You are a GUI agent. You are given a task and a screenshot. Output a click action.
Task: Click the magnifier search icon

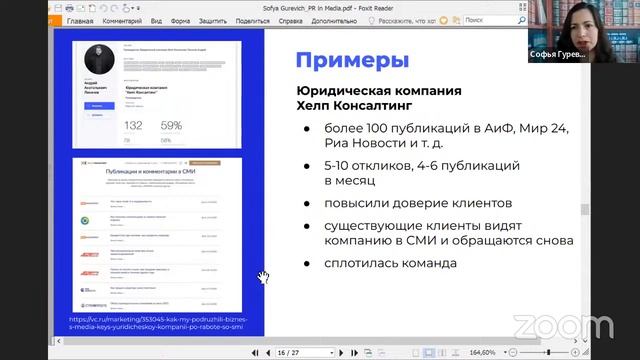coord(522,20)
